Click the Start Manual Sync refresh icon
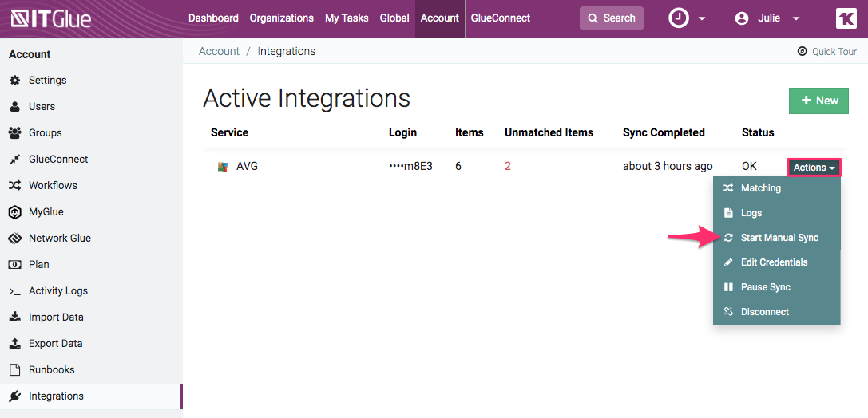Image resolution: width=868 pixels, height=418 pixels. (x=728, y=238)
